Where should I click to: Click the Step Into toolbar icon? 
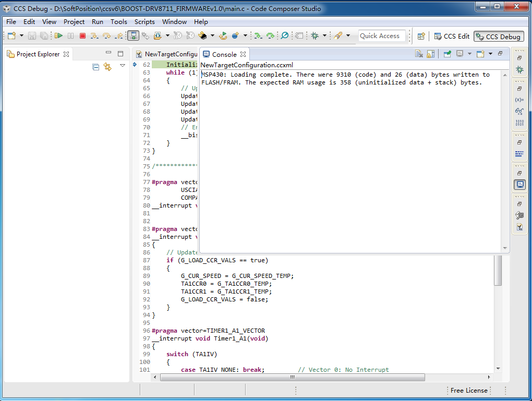[94, 36]
